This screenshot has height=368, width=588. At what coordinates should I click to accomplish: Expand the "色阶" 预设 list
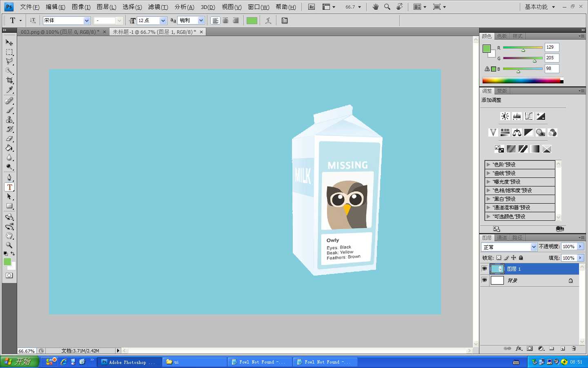488,164
